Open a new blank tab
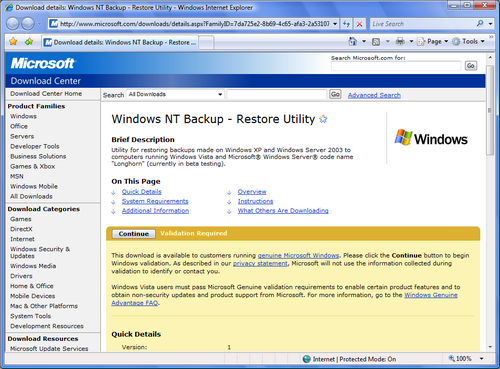The height and width of the screenshot is (369, 500). [x=206, y=43]
